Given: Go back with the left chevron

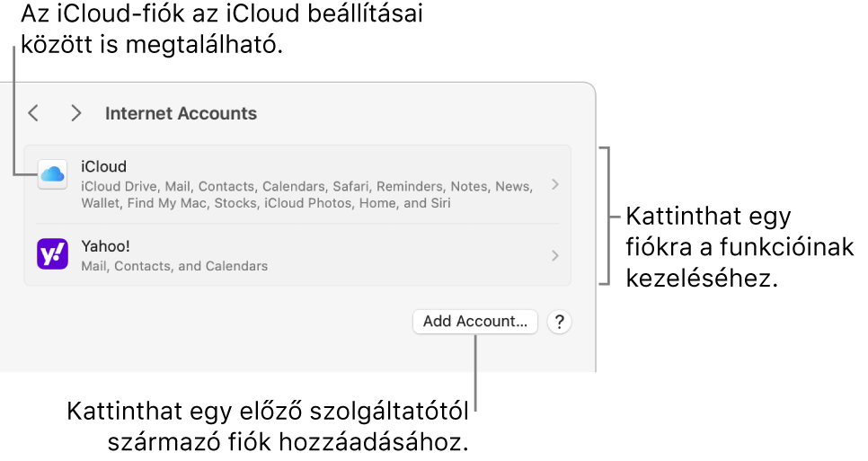Looking at the screenshot, I should [33, 113].
